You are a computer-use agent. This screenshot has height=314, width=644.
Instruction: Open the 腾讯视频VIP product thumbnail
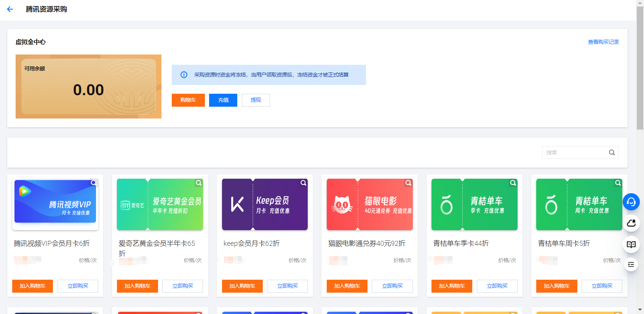coord(55,205)
